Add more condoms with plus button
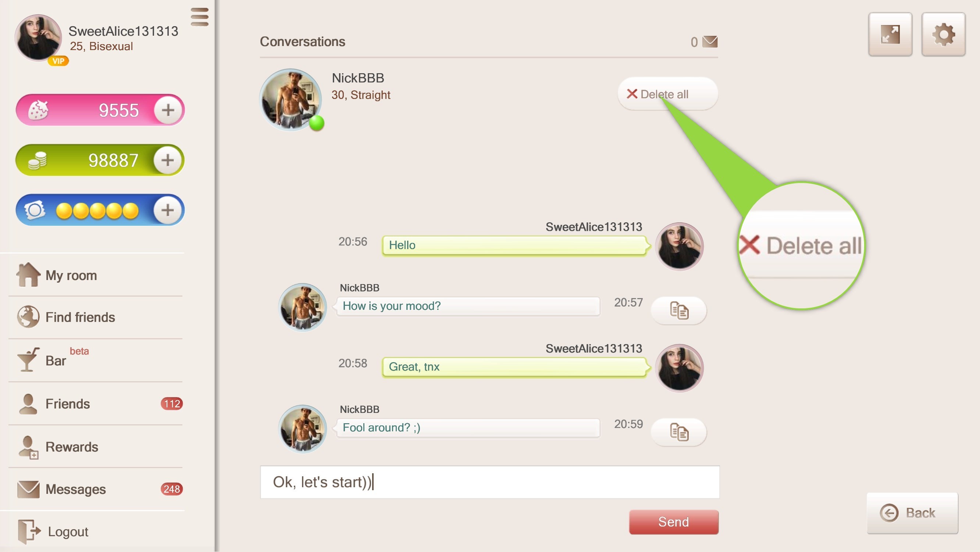980x552 pixels. pyautogui.click(x=168, y=210)
